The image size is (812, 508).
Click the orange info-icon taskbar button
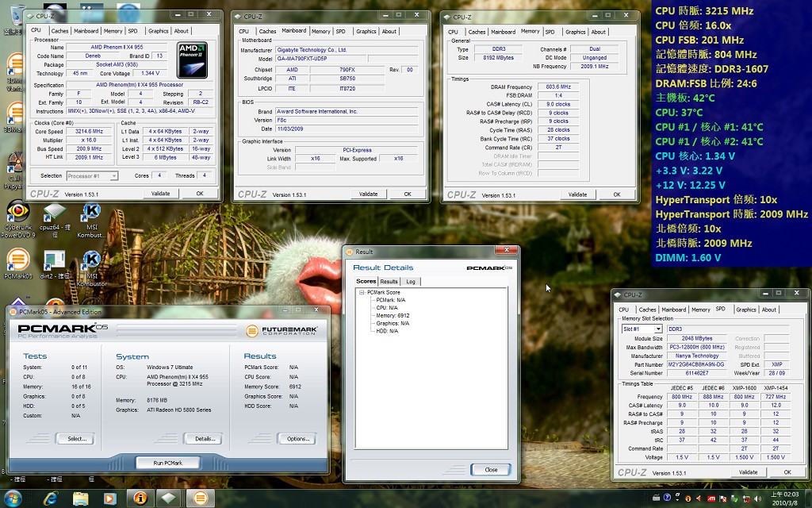tap(140, 498)
